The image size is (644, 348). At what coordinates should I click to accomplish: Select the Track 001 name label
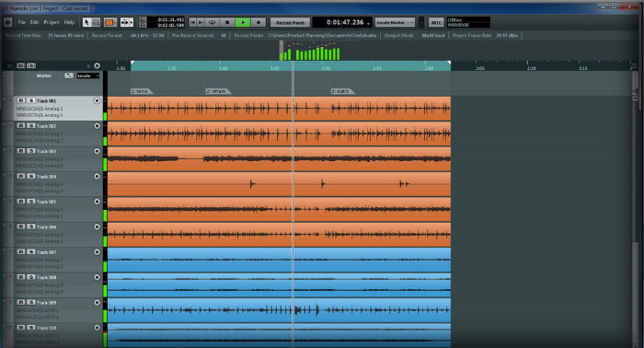tap(46, 100)
